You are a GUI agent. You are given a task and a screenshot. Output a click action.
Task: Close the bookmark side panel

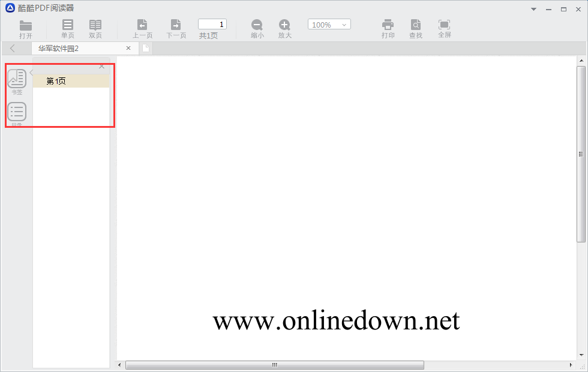pyautogui.click(x=101, y=67)
